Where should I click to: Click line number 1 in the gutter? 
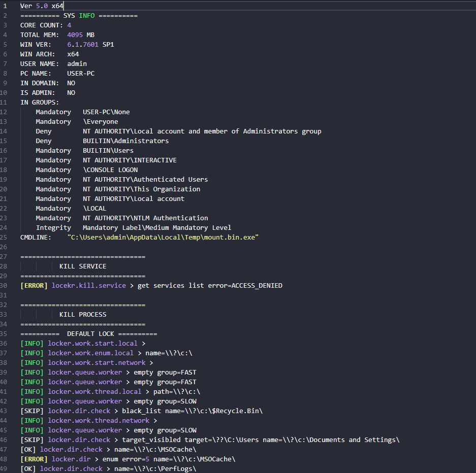(x=5, y=6)
